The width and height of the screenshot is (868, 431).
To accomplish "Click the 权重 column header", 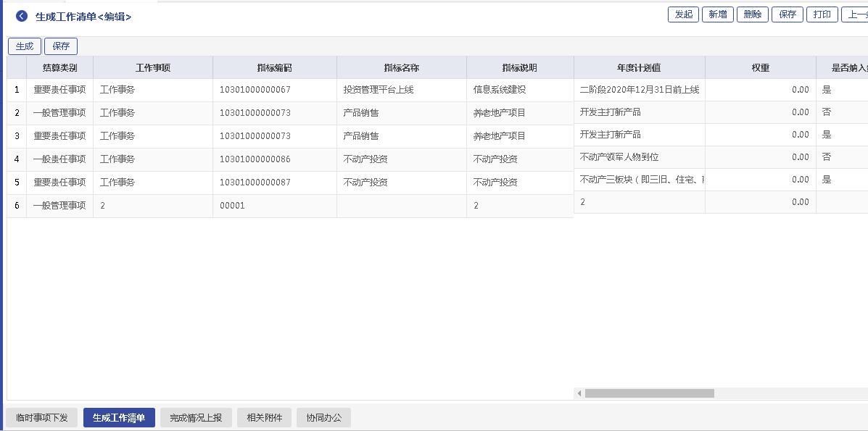I will pyautogui.click(x=760, y=68).
